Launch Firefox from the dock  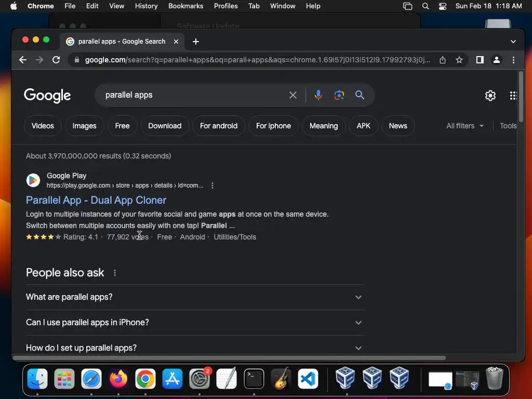tap(118, 379)
